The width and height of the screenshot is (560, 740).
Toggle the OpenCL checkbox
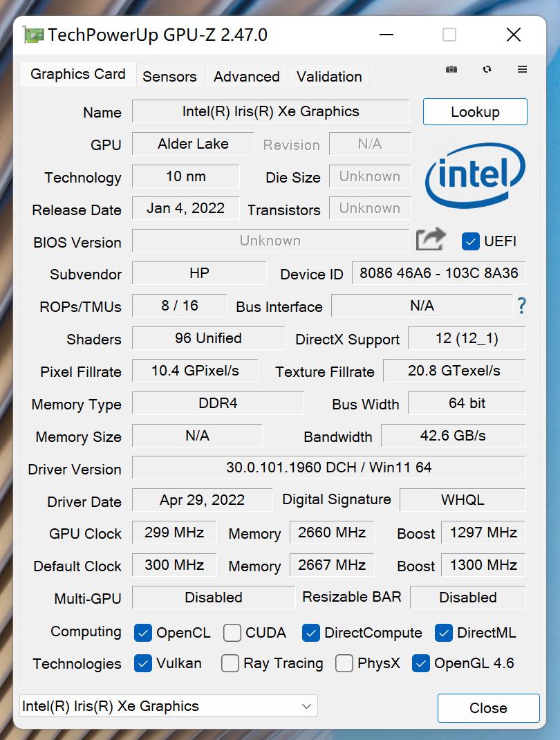pos(143,632)
